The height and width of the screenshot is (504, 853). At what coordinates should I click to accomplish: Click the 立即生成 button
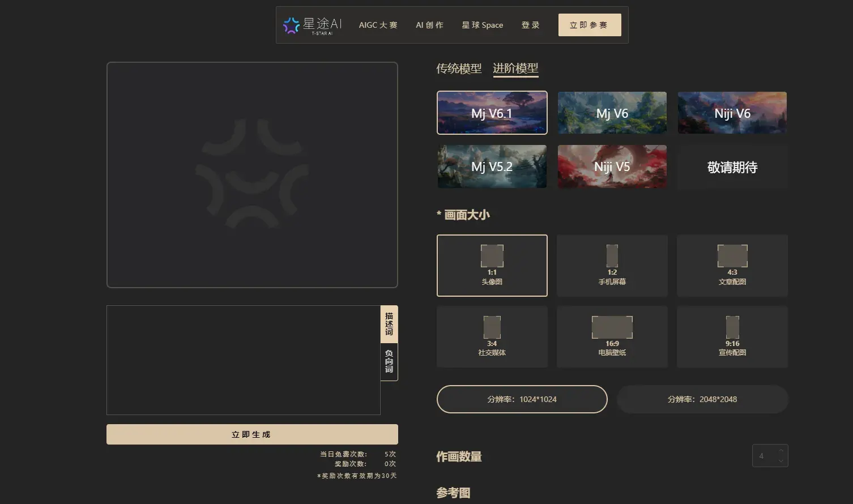click(252, 434)
